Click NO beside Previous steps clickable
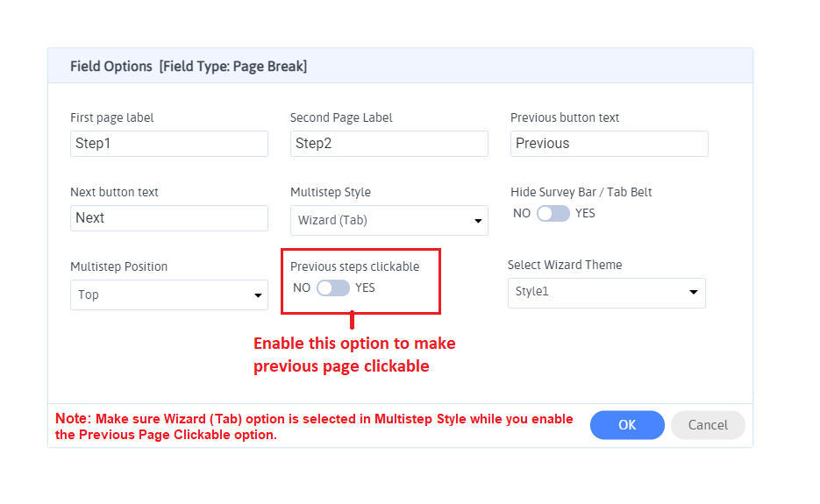Screen dimensions: 820x504 click(x=302, y=287)
